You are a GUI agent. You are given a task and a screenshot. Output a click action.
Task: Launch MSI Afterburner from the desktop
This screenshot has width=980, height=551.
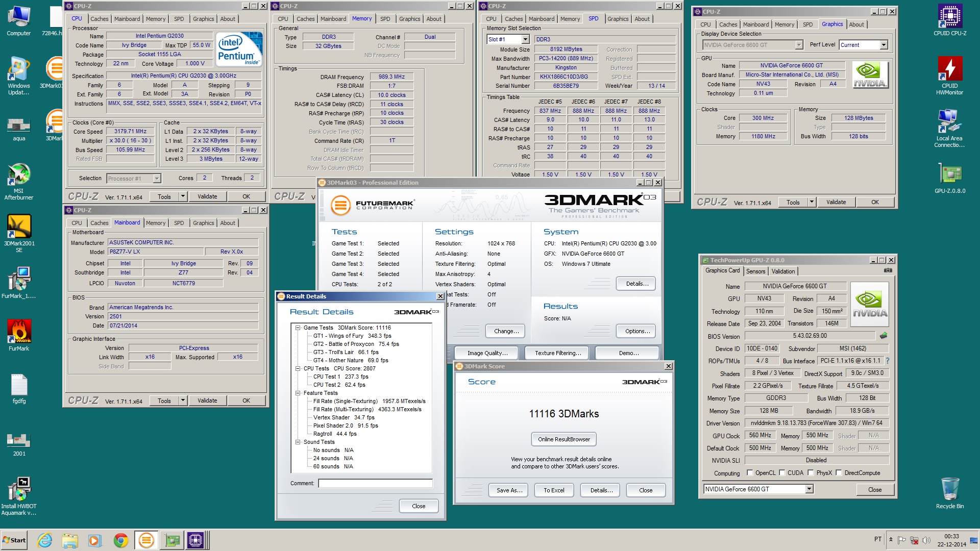pos(18,182)
